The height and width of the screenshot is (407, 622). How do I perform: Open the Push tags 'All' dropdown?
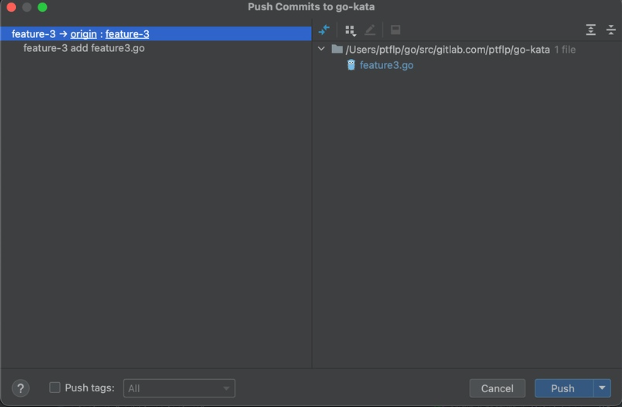pos(179,388)
